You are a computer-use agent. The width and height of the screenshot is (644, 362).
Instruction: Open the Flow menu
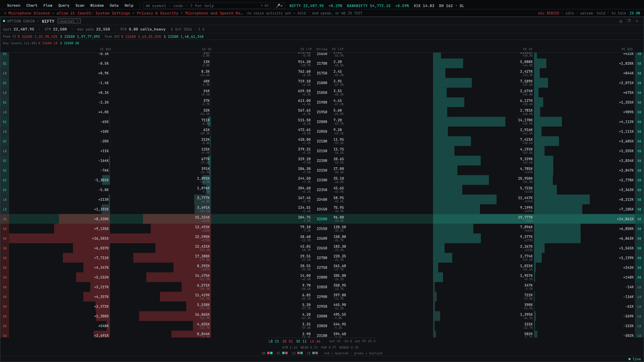[48, 6]
